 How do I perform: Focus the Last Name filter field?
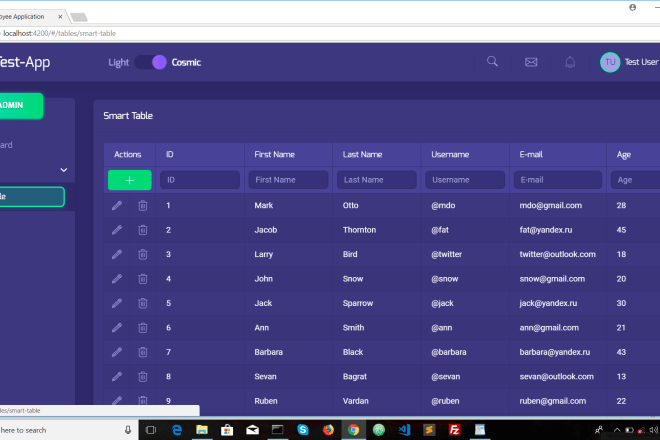(377, 180)
